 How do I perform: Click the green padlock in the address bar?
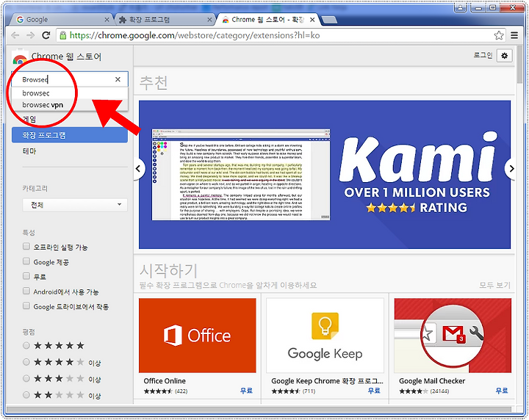pos(62,35)
